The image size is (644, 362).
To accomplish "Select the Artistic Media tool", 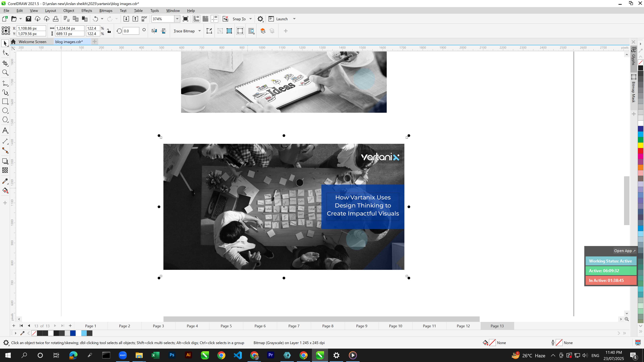I will click(x=5, y=93).
